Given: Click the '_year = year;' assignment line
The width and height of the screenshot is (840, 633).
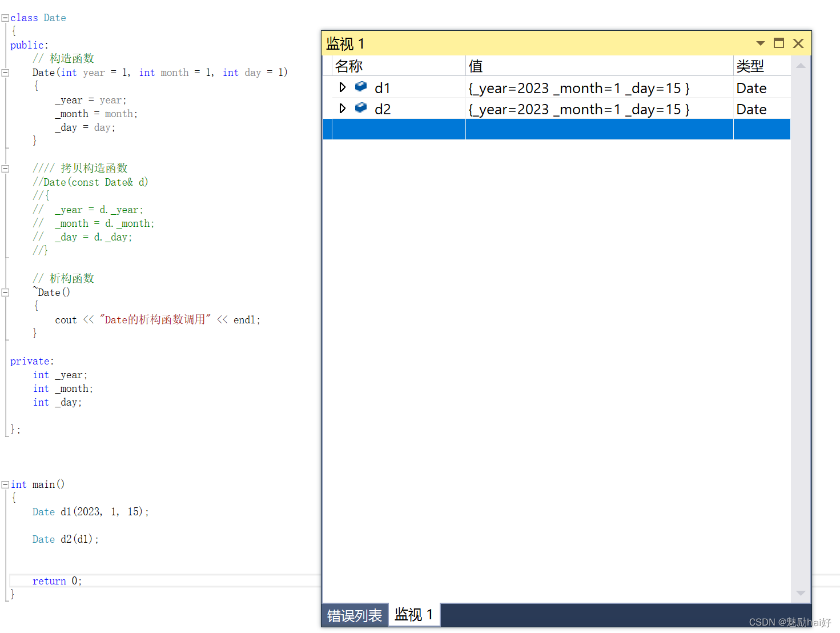Looking at the screenshot, I should pyautogui.click(x=91, y=100).
